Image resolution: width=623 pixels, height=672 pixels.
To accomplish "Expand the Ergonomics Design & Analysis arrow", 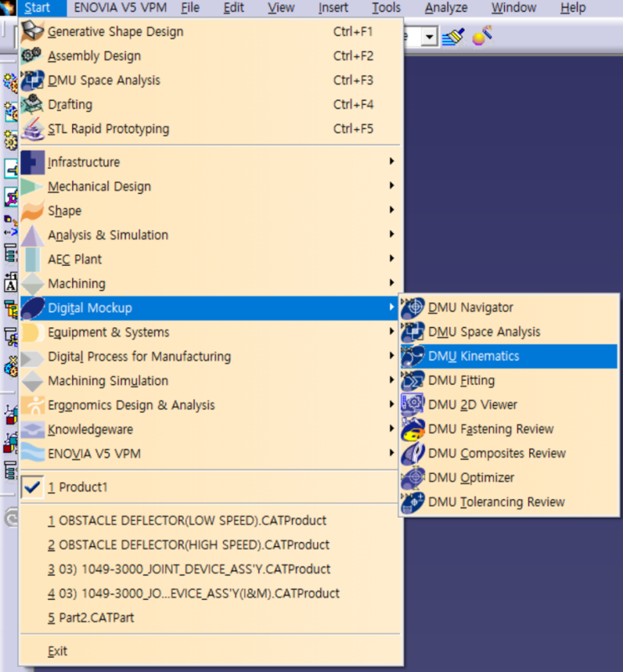I will tap(392, 404).
